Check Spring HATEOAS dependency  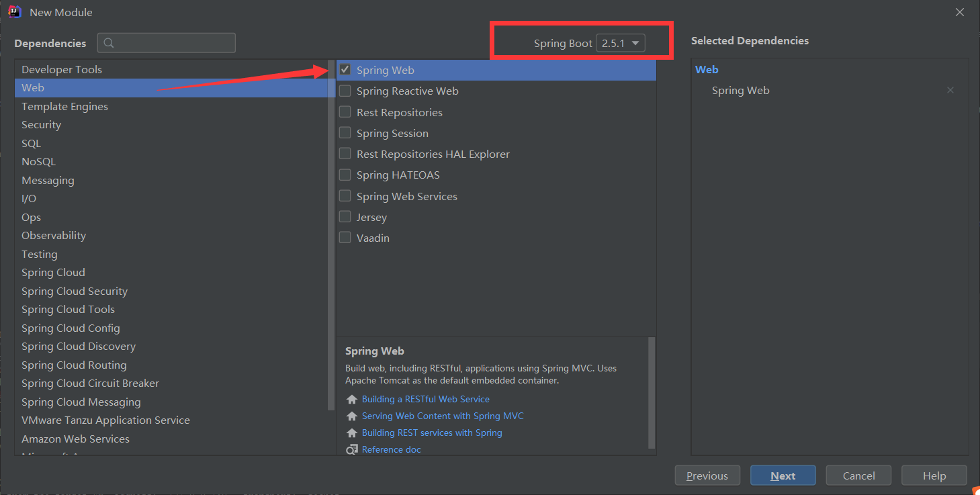pos(345,175)
